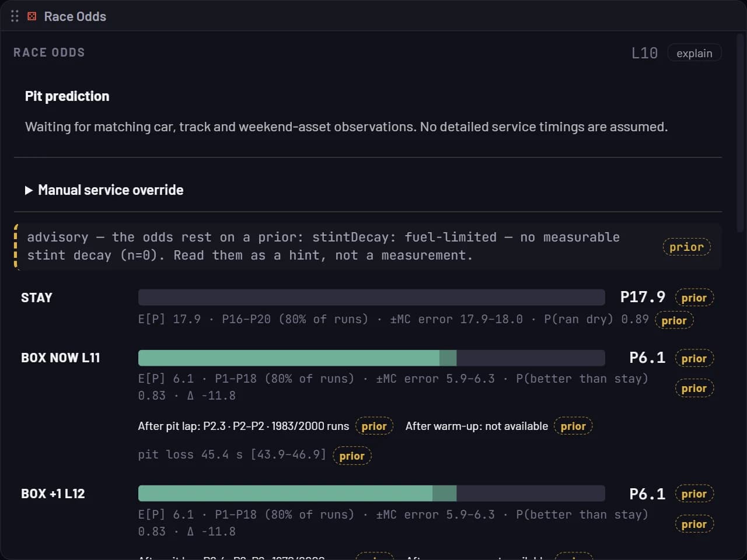Click the prior badge in the advisory box
The width and height of the screenshot is (747, 560).
[686, 247]
